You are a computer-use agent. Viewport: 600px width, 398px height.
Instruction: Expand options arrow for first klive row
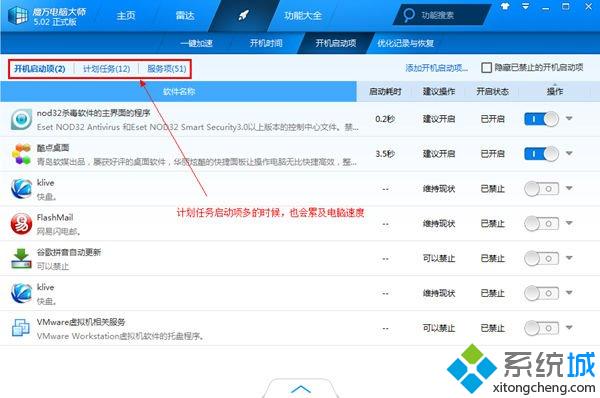point(569,188)
